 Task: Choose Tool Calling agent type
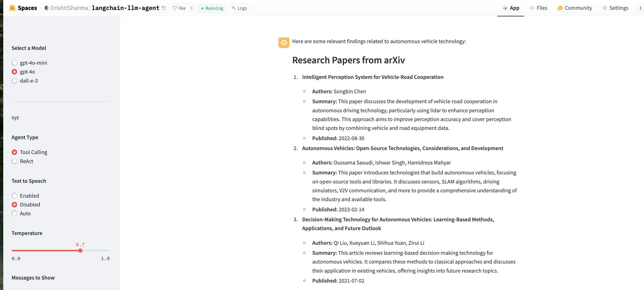pyautogui.click(x=29, y=152)
